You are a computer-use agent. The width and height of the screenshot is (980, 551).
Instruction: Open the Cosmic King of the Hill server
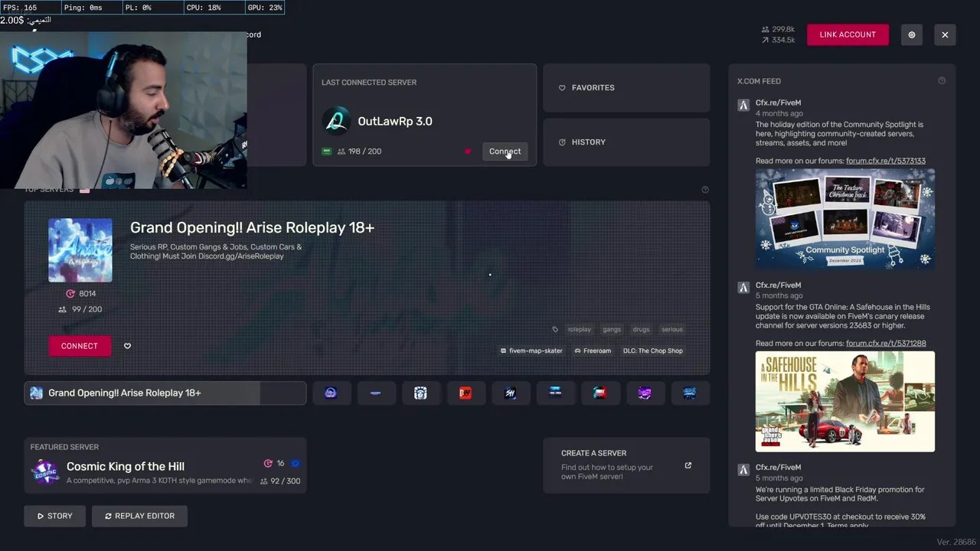pyautogui.click(x=165, y=465)
